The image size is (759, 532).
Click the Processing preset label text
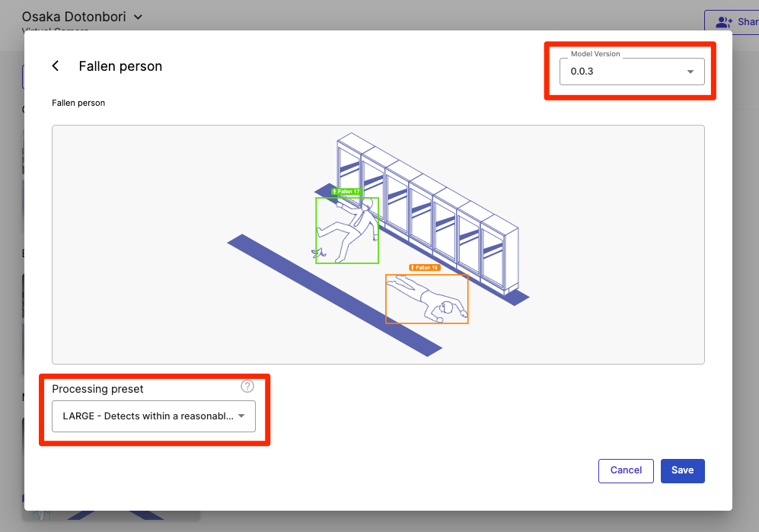click(x=97, y=389)
